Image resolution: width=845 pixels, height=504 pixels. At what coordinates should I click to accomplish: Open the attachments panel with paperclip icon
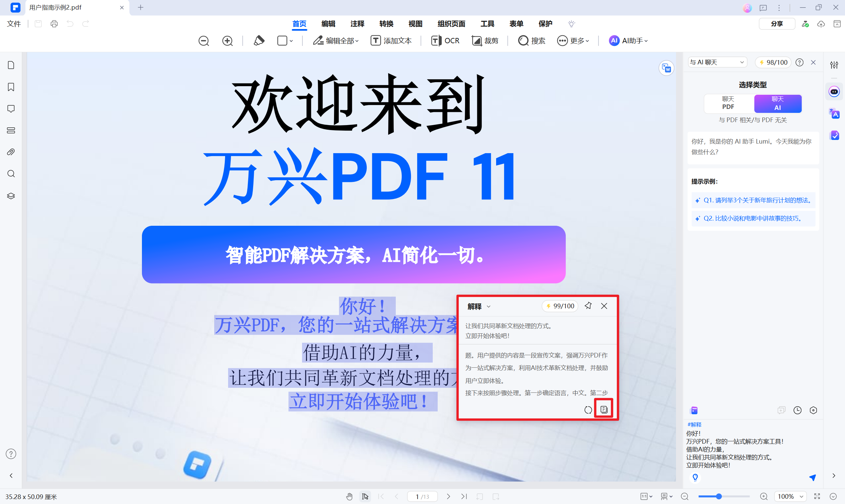pyautogui.click(x=11, y=152)
